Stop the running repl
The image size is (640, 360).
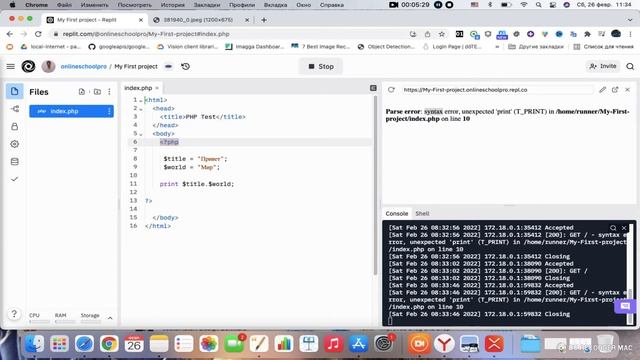click(321, 66)
